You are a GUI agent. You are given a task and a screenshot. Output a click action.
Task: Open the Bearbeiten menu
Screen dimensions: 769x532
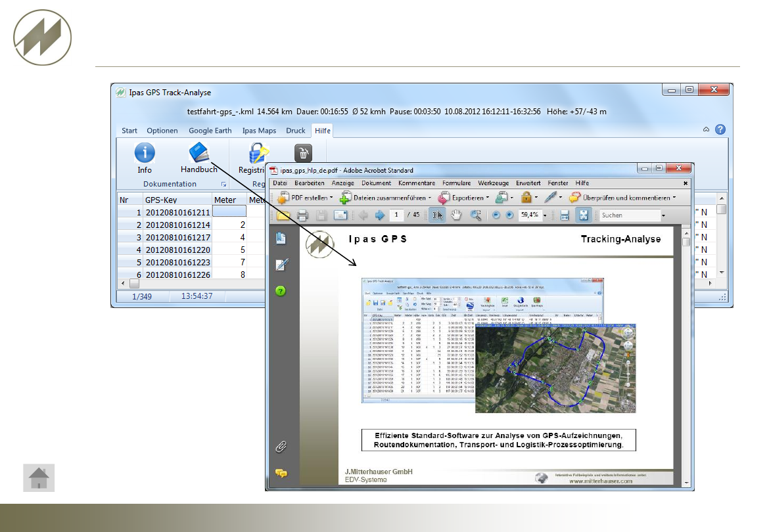click(310, 183)
